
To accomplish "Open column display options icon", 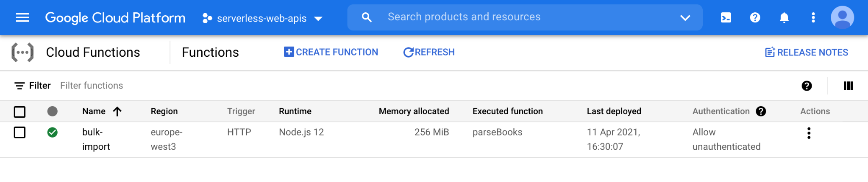I will (848, 86).
